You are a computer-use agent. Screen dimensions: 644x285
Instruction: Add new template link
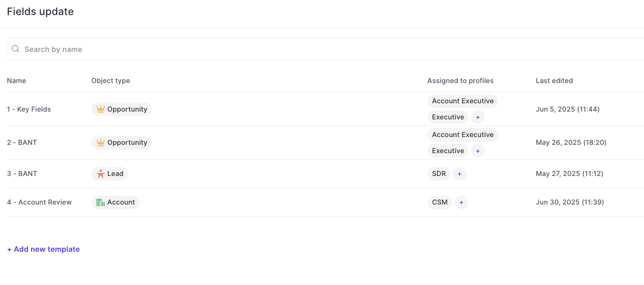[x=44, y=249]
